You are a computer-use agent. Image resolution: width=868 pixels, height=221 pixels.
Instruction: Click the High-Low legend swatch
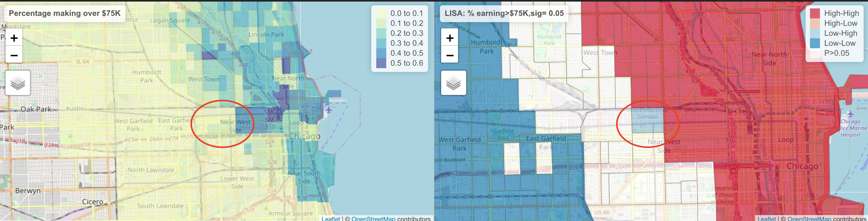click(815, 23)
